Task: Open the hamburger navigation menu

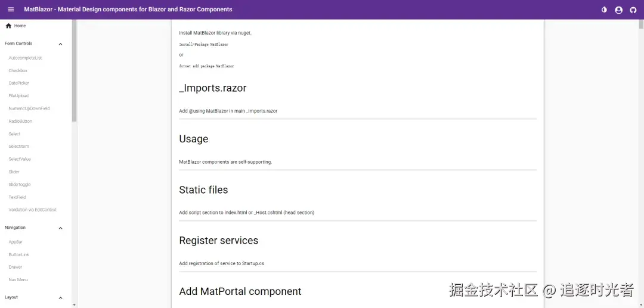Action: 11,10
